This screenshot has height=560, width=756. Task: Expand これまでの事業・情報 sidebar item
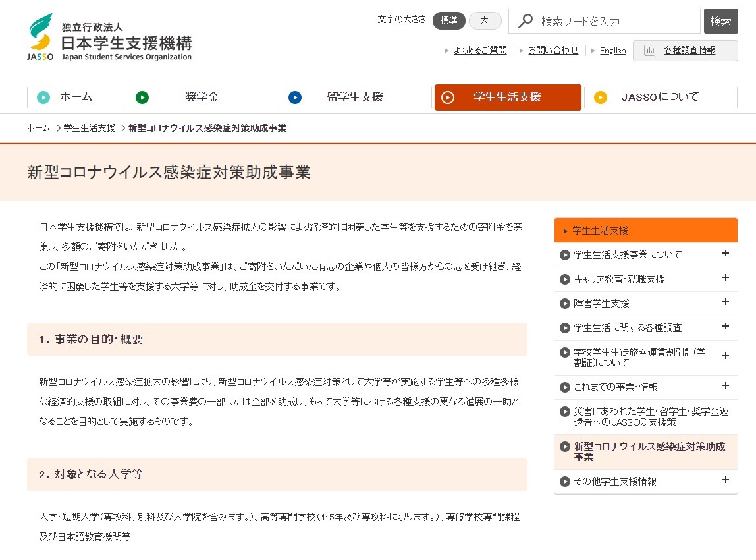click(x=725, y=386)
